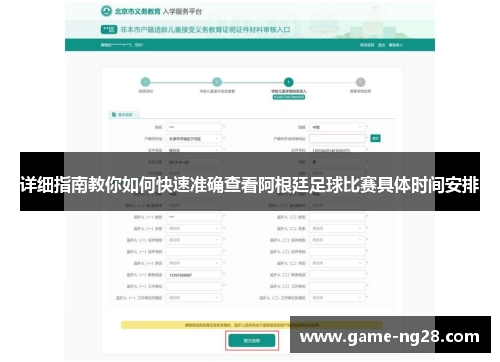Click the 退出 link in header
The height and width of the screenshot is (362, 500).
(381, 45)
